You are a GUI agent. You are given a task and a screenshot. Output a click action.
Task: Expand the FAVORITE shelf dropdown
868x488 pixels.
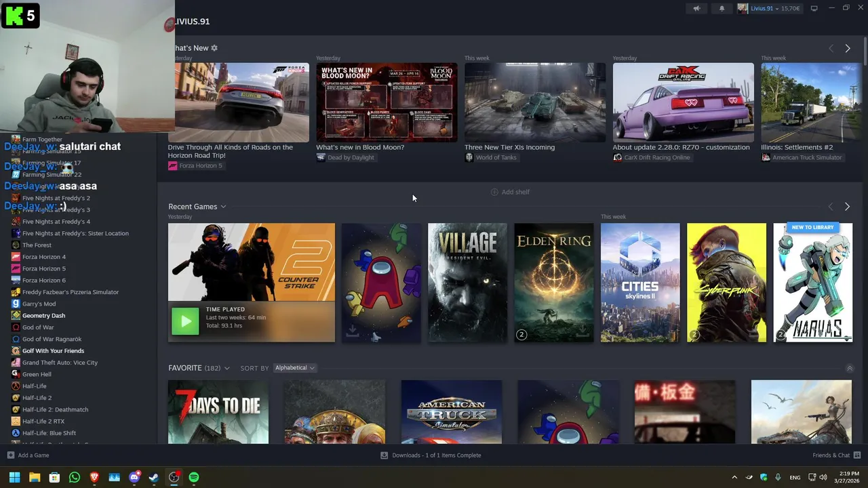point(226,368)
